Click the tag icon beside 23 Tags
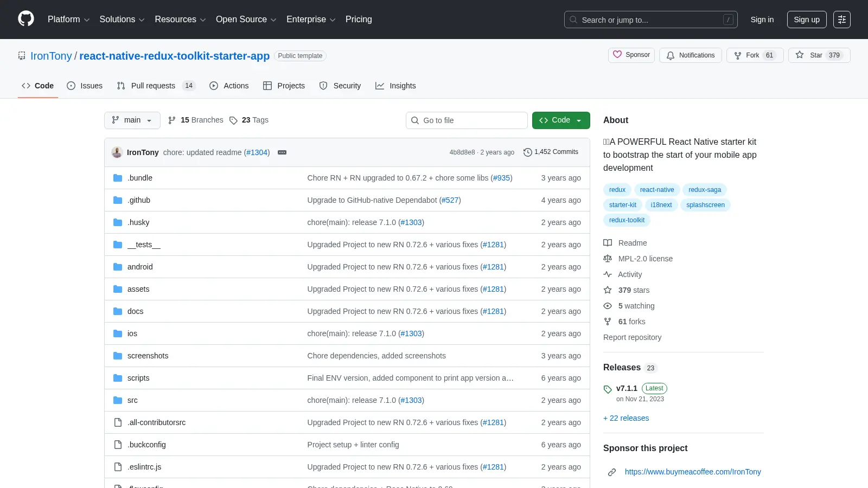Screen dimensions: 868x488 [x=233, y=120]
